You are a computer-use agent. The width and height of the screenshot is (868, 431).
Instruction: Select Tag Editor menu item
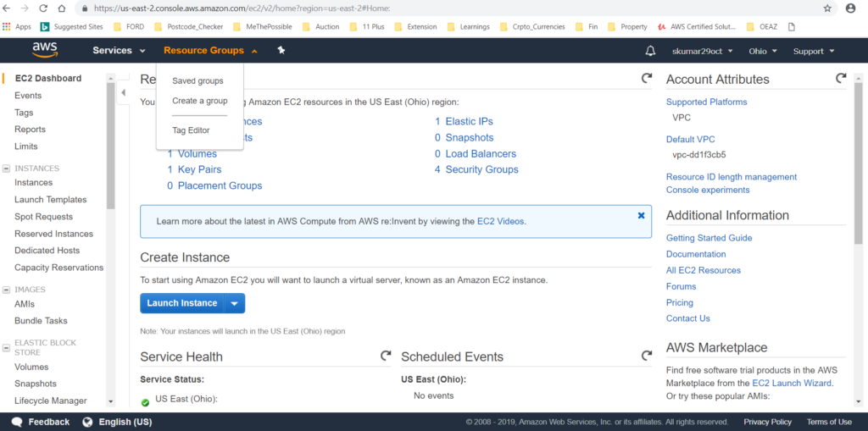[191, 130]
